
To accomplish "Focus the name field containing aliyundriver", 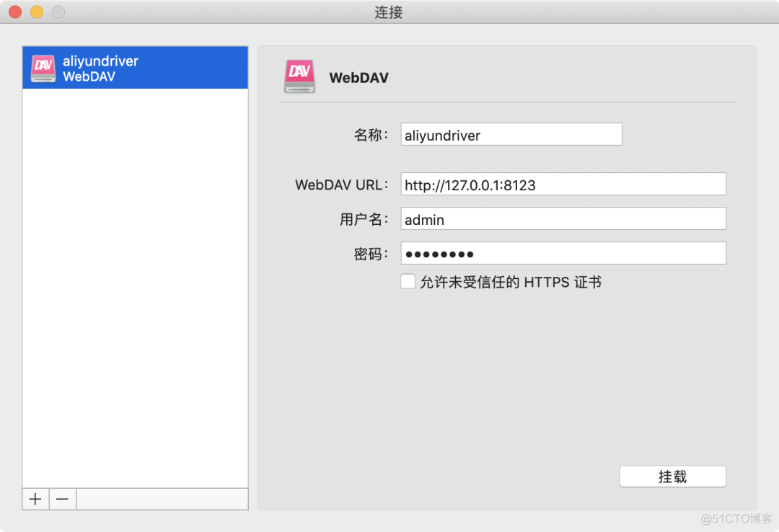I will point(511,135).
